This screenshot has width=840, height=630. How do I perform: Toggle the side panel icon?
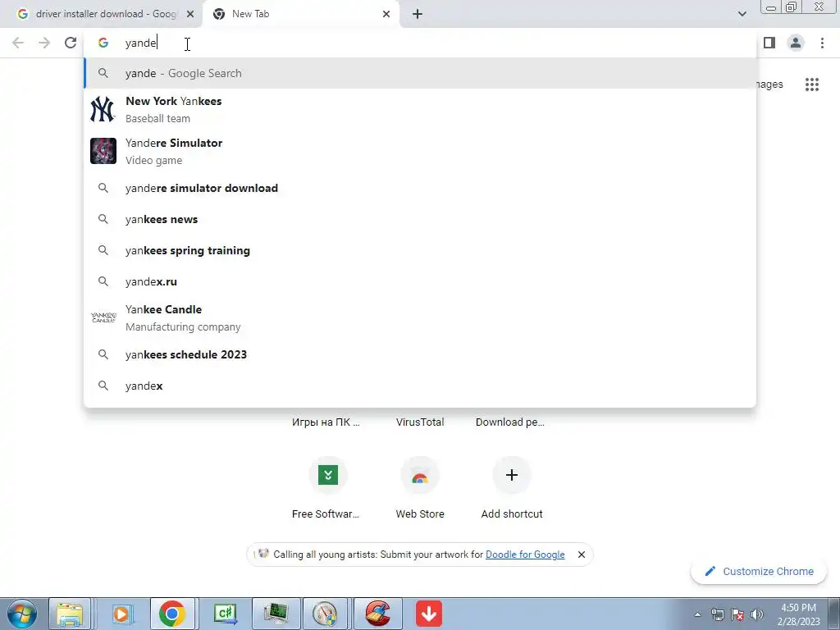[769, 43]
